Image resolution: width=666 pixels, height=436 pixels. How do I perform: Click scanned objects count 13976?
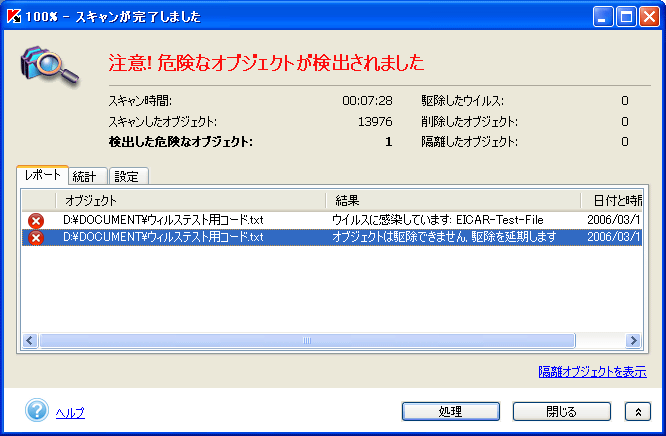(x=375, y=122)
